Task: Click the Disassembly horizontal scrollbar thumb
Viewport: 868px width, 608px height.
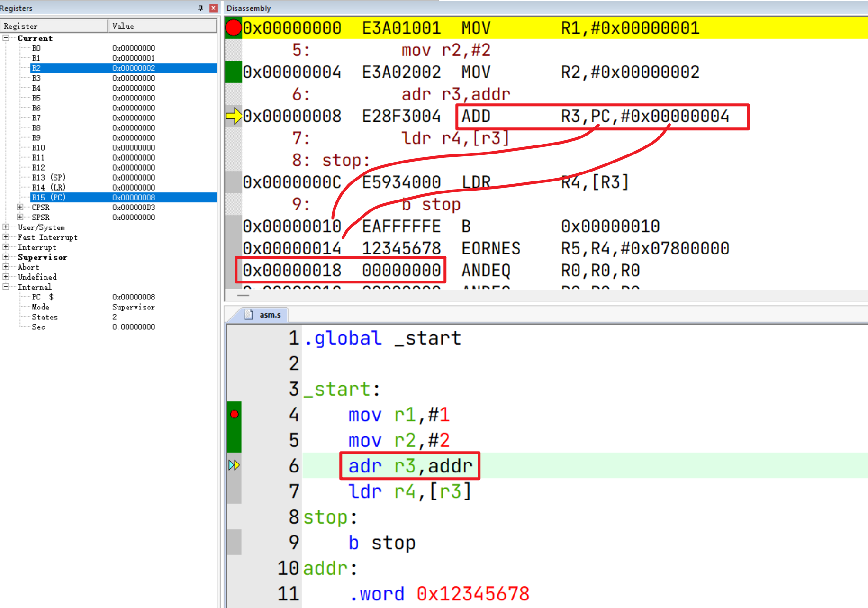Action: pyautogui.click(x=243, y=295)
